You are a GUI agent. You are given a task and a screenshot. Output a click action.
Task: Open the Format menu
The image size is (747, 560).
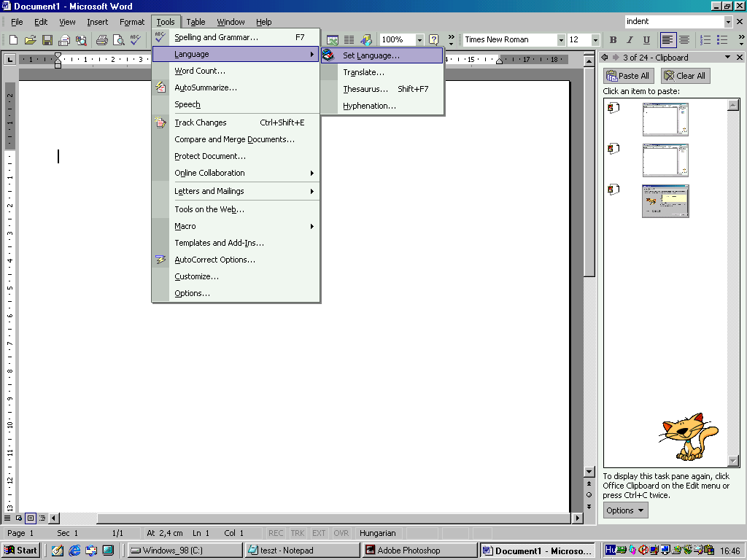coord(131,22)
